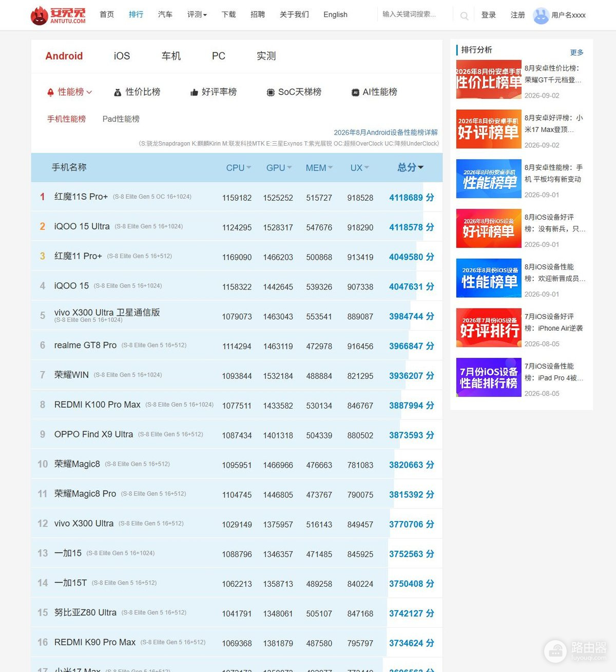
Task: Open the 8月iOS设备好评榜单 thumbnail
Action: point(489,228)
